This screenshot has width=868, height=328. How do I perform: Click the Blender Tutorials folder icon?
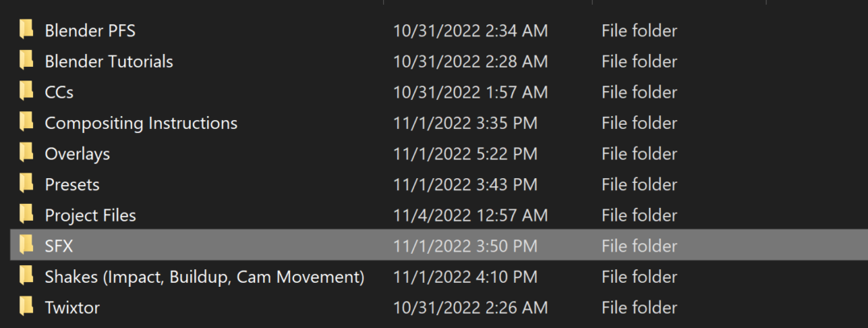(27, 61)
